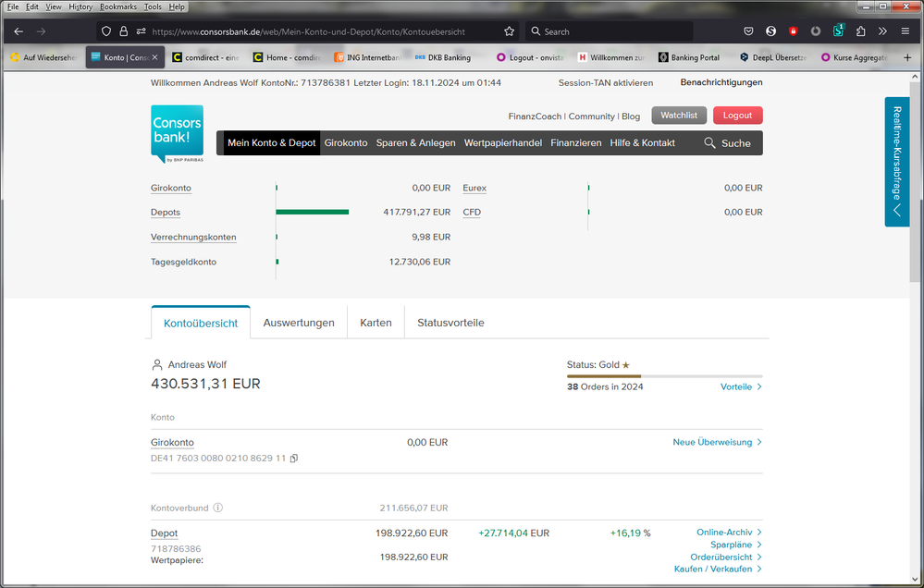The width and height of the screenshot is (924, 588).
Task: Open the File menu
Action: (x=13, y=6)
